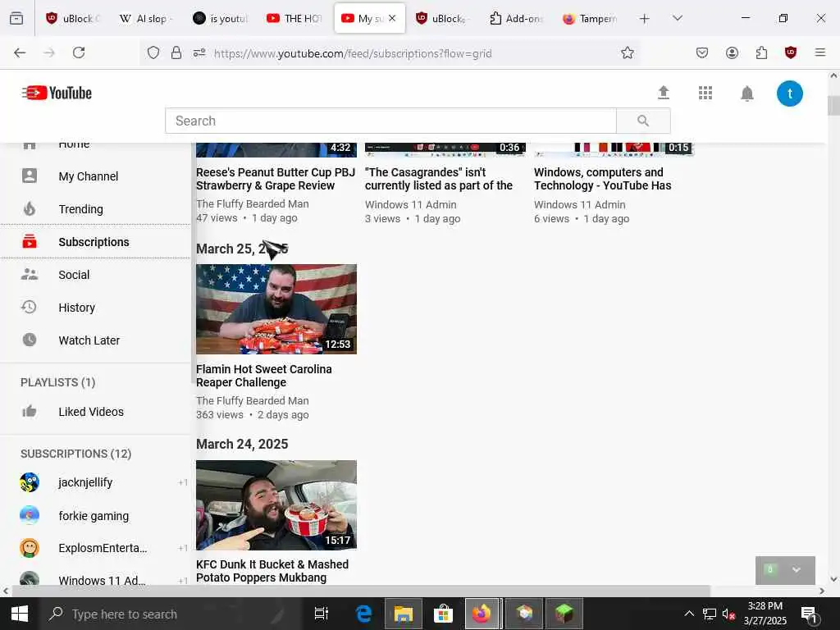Open the uBlock Origin toolbar icon
840x630 pixels.
coord(791,52)
